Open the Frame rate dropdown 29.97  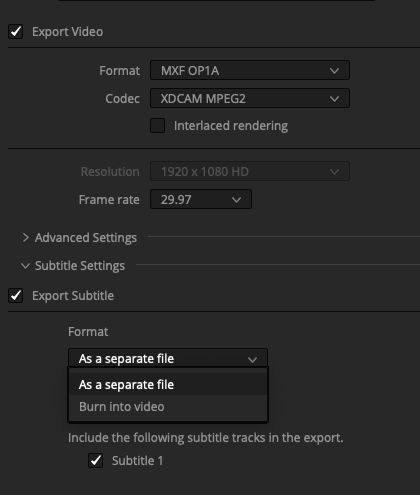[x=201, y=199]
